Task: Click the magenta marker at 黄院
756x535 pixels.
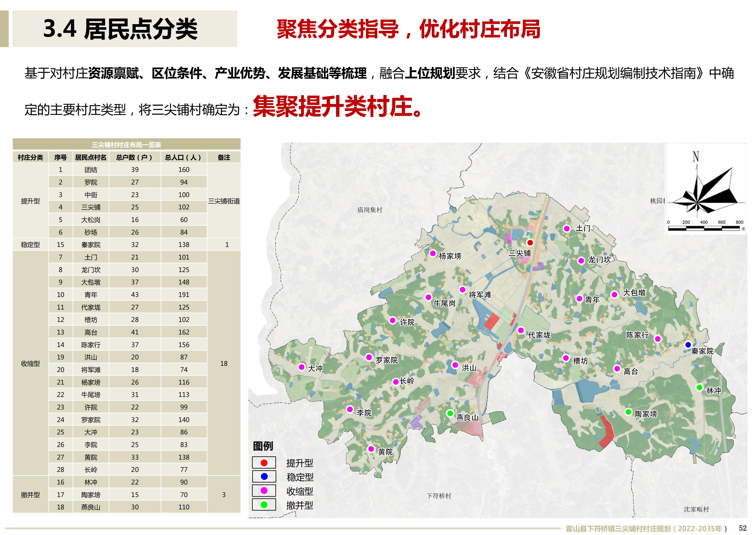Action: (371, 449)
